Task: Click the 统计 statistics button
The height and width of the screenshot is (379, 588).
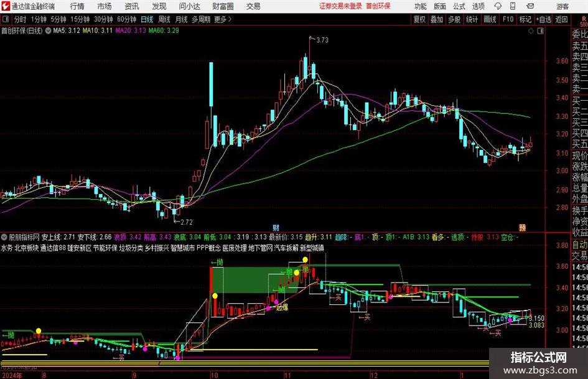Action: click(472, 19)
